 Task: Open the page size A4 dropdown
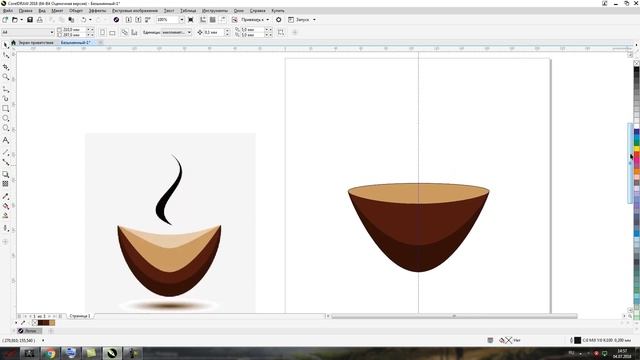point(52,32)
